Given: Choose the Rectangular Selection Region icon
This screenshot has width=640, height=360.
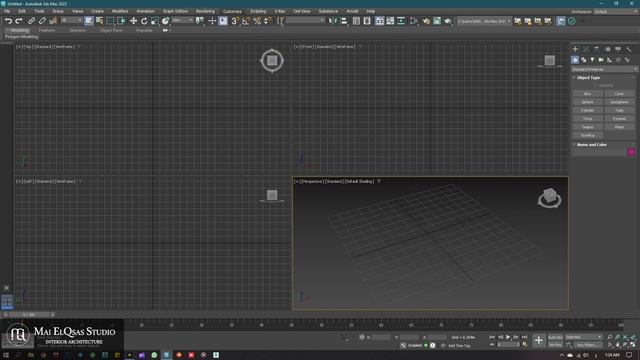Looking at the screenshot, I should [110, 21].
